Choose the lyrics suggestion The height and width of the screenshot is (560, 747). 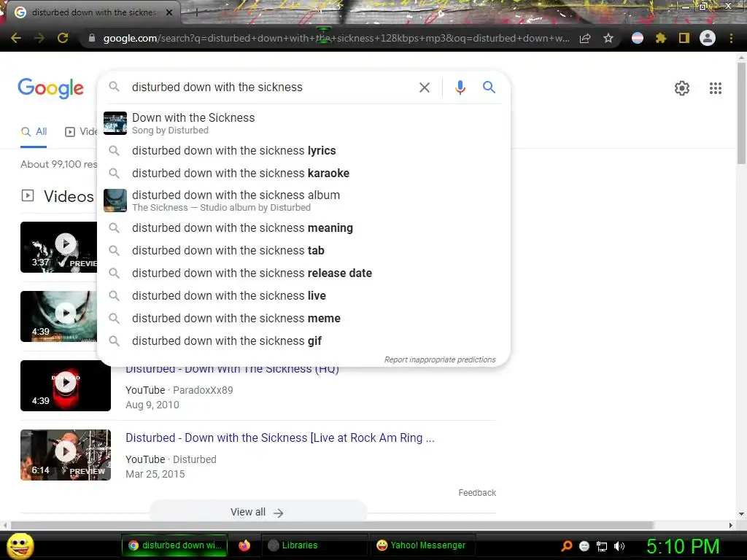[303, 150]
